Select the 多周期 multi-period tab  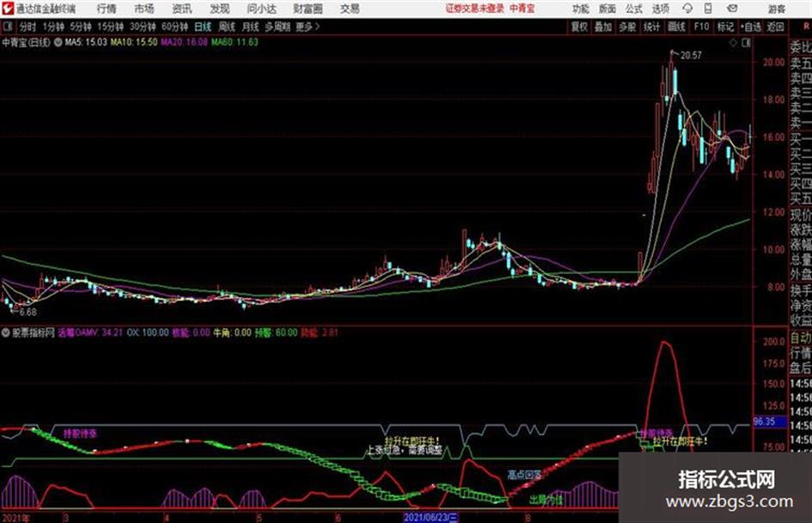click(x=278, y=27)
